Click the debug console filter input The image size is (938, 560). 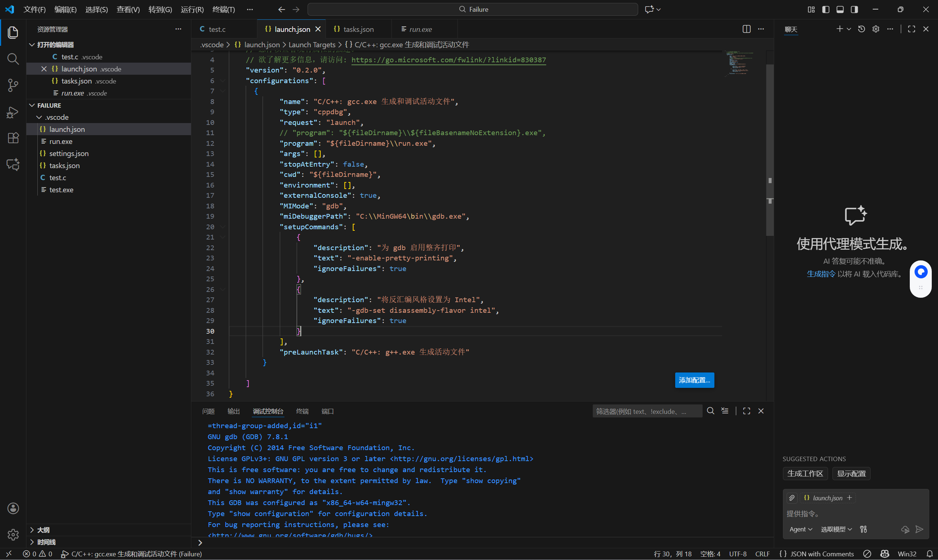click(647, 411)
